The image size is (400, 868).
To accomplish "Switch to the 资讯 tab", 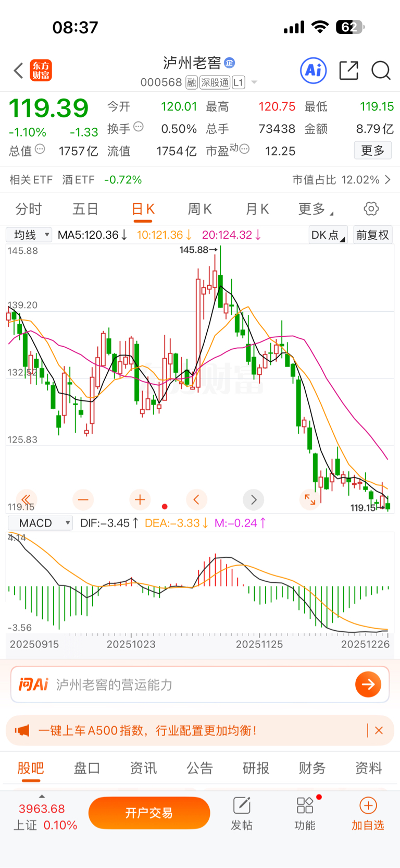I will [143, 768].
